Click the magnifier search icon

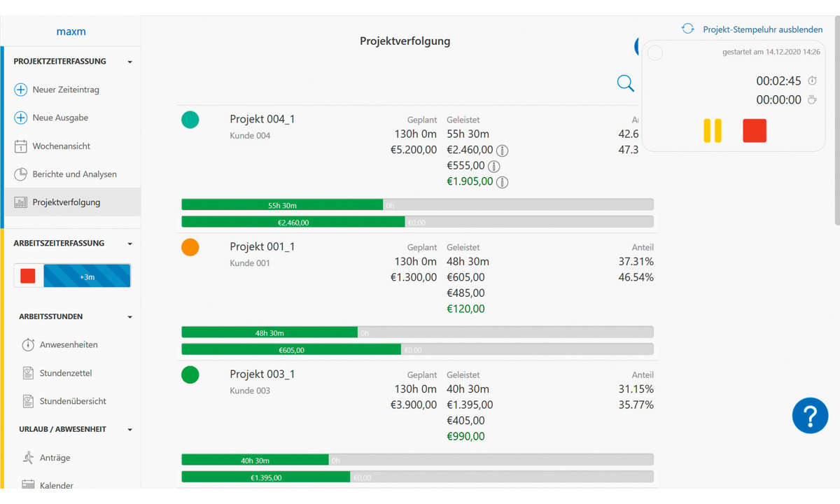click(x=625, y=83)
